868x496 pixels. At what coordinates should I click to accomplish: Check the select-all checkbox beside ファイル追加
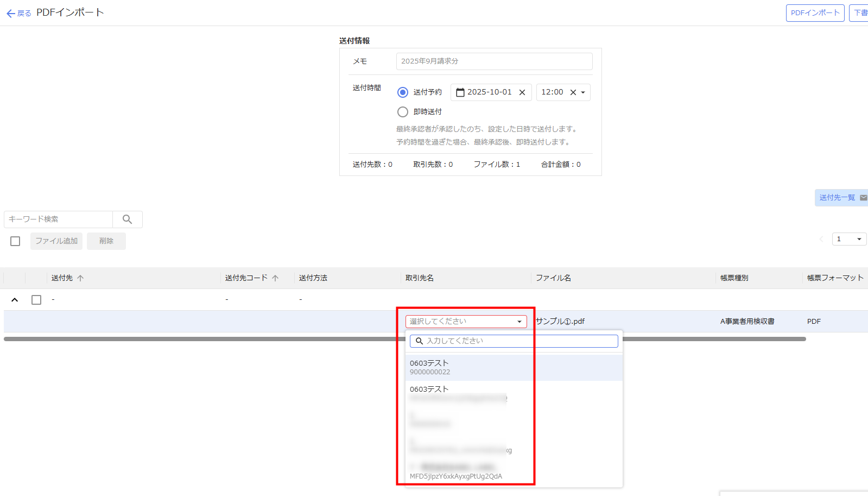click(x=15, y=241)
